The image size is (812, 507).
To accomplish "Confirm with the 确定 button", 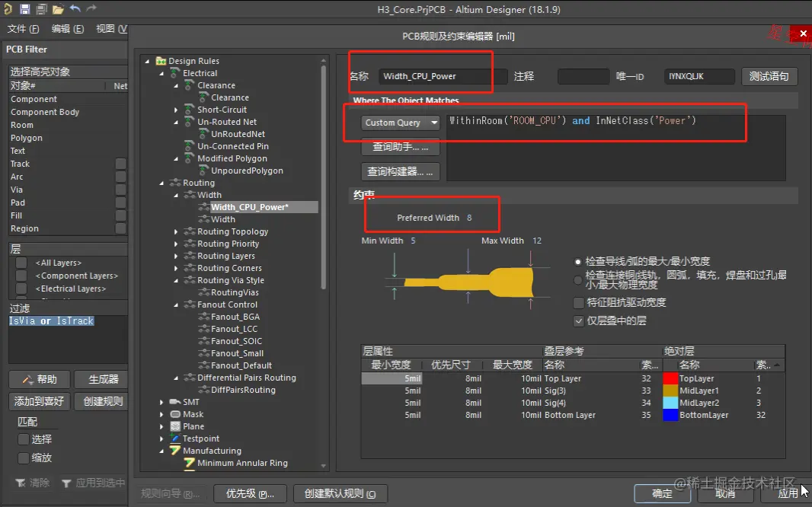I will [x=663, y=493].
